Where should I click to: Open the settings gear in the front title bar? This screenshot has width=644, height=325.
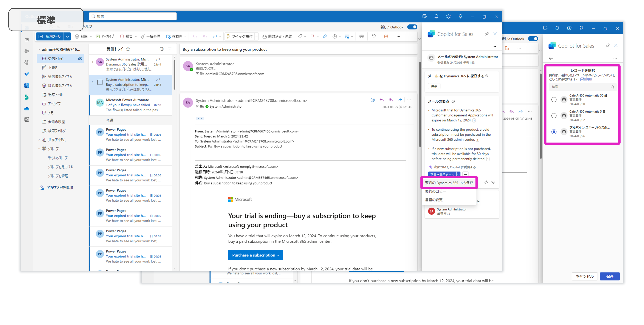pos(448,17)
